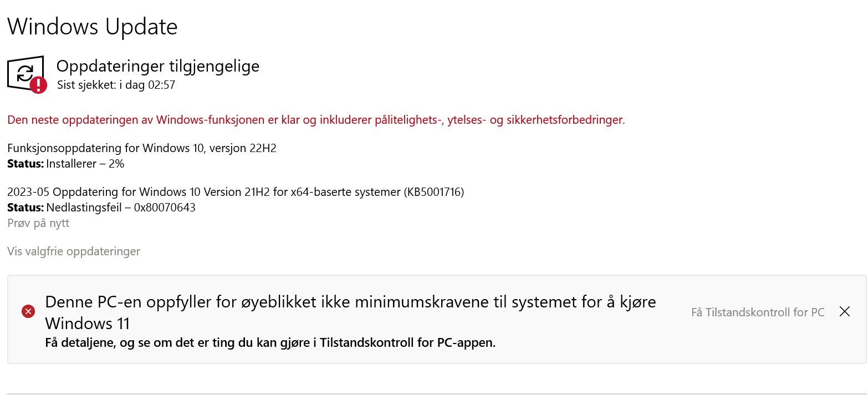Dismiss the Windows 11 requirements banner
The height and width of the screenshot is (399, 868).
click(844, 312)
